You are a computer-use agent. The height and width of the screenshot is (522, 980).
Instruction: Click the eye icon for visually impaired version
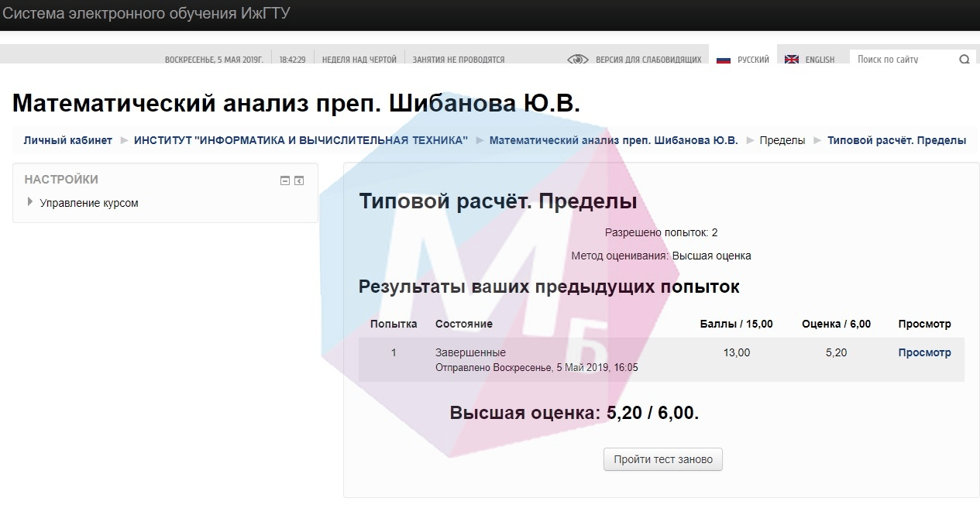[x=578, y=60]
